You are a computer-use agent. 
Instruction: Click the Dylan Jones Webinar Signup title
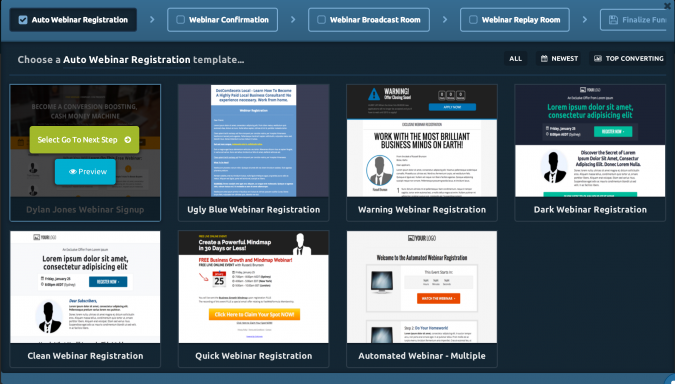pos(85,210)
